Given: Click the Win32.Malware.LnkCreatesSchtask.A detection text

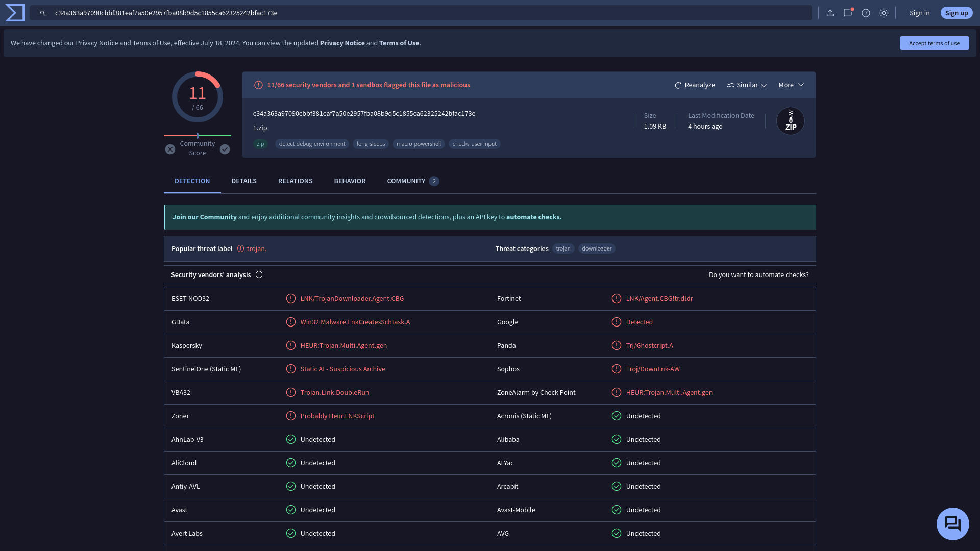Looking at the screenshot, I should click(x=355, y=322).
